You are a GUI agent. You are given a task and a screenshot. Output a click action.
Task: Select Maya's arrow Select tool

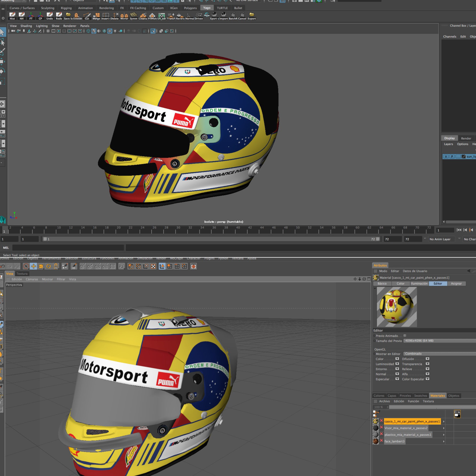coord(2,32)
